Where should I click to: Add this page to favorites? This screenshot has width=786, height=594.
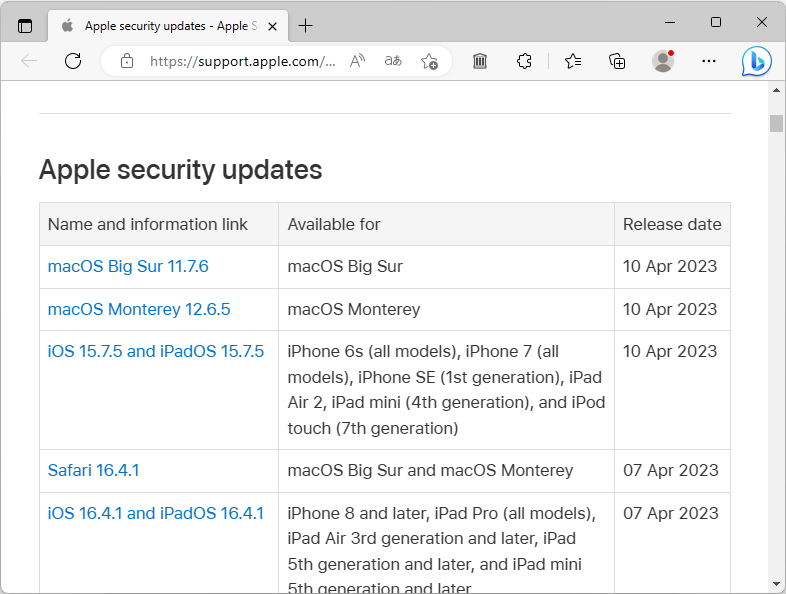[x=429, y=61]
